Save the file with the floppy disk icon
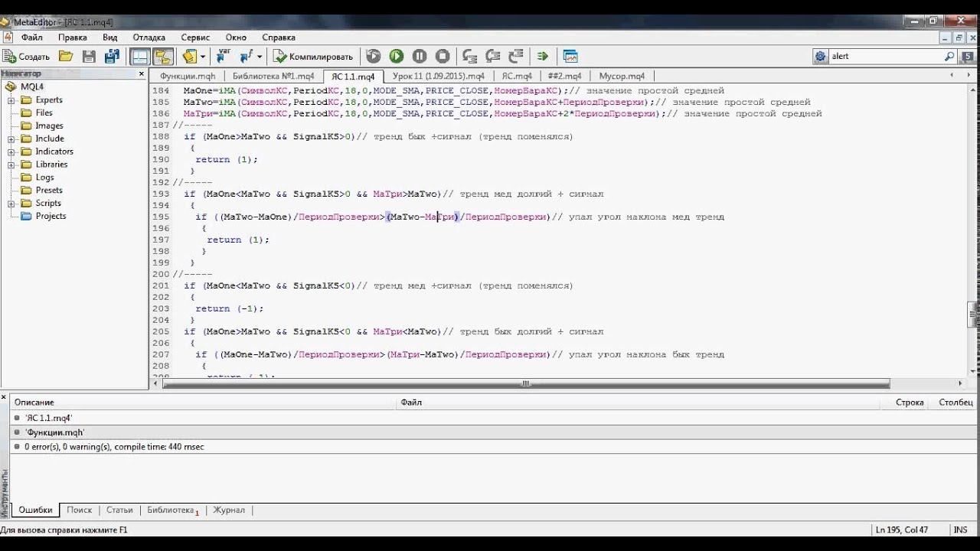 (x=89, y=56)
